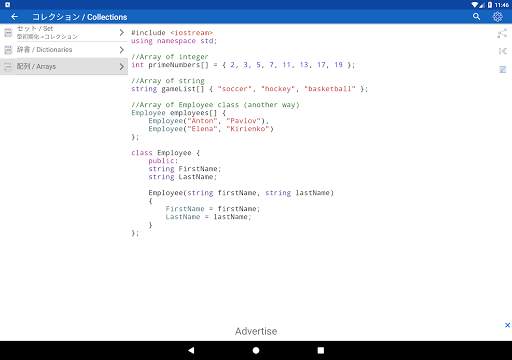Screen dimensions: 512x360
Task: Click the '//Array of string' comment
Action: 168,81
